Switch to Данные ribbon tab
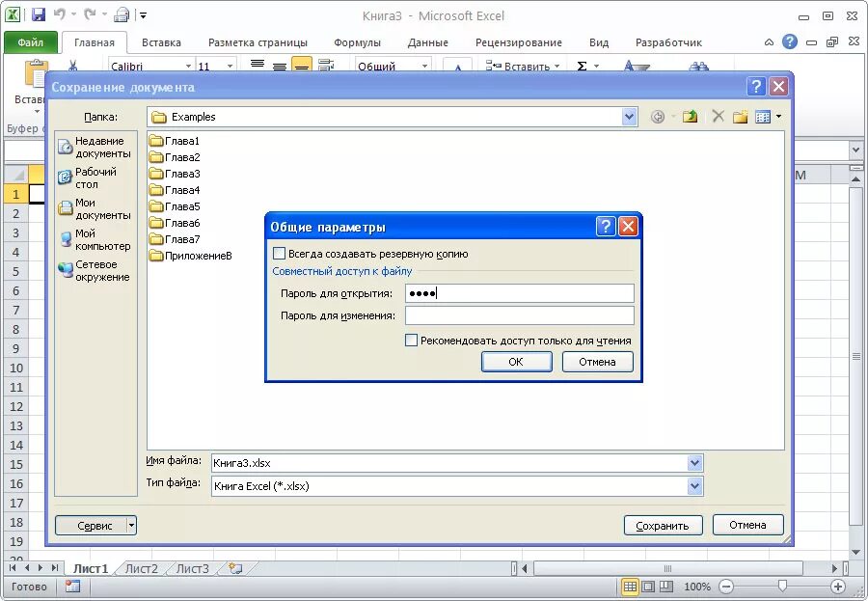The image size is (868, 601). (x=428, y=42)
